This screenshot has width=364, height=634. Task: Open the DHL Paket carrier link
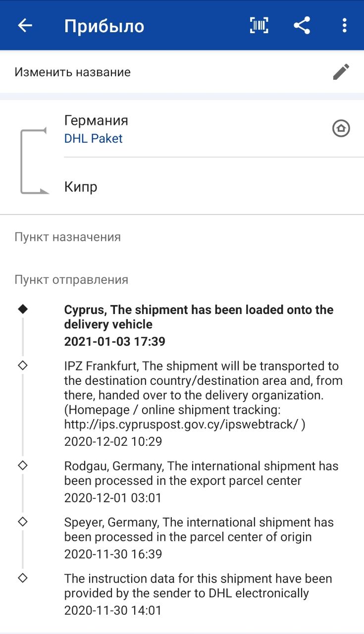(x=93, y=139)
